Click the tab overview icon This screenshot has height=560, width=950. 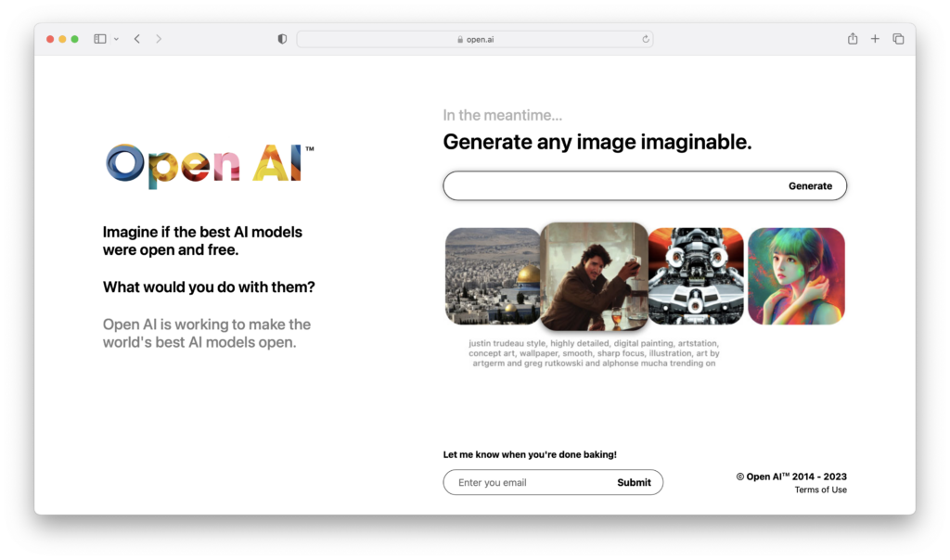(898, 39)
